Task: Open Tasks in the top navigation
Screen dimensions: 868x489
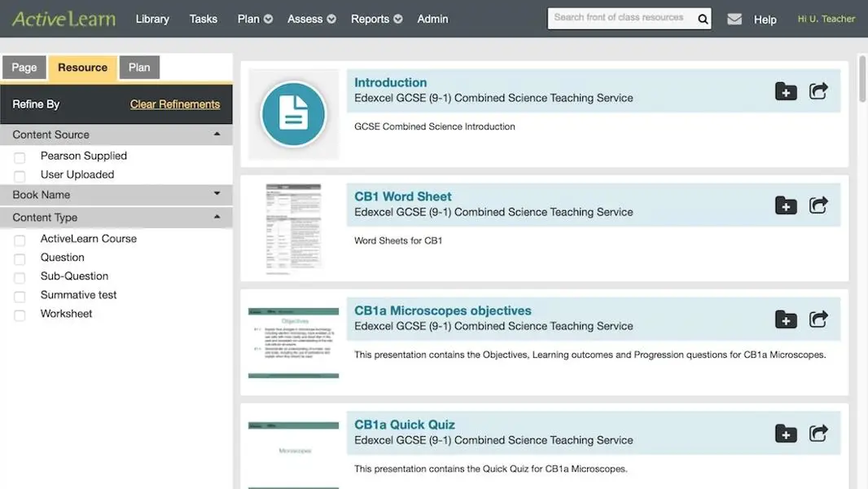Action: (204, 19)
